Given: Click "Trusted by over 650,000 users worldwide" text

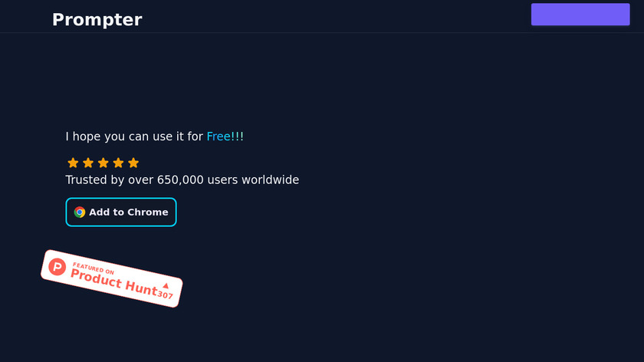Looking at the screenshot, I should [182, 180].
